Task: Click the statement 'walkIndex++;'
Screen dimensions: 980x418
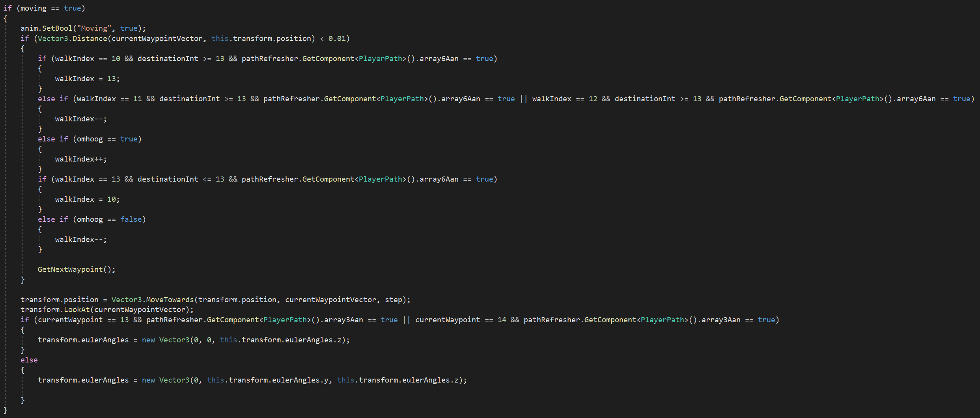Action: (81, 159)
